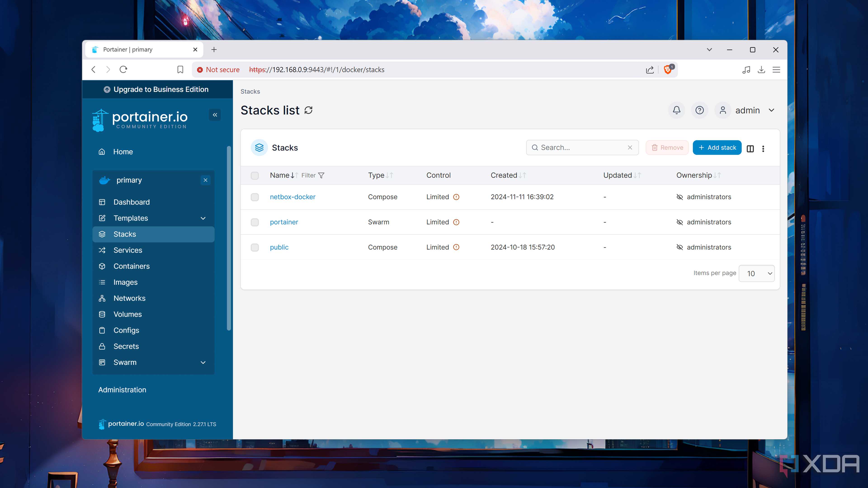Click the Name column Filter funnel icon
This screenshot has height=488, width=868.
click(321, 176)
